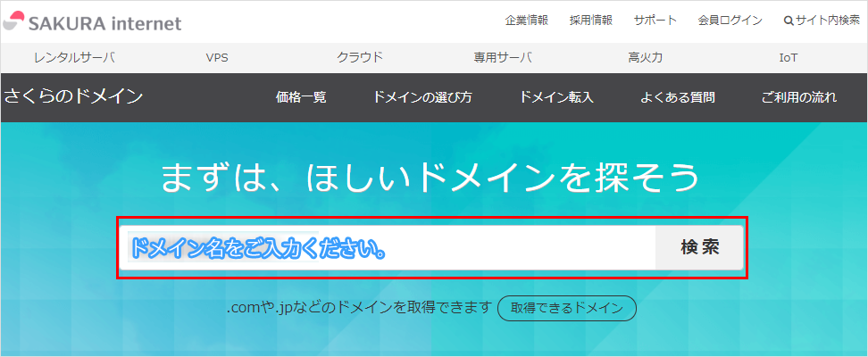Open 価格一覧 tab
Viewport: 868px width, 357px height.
tap(301, 97)
